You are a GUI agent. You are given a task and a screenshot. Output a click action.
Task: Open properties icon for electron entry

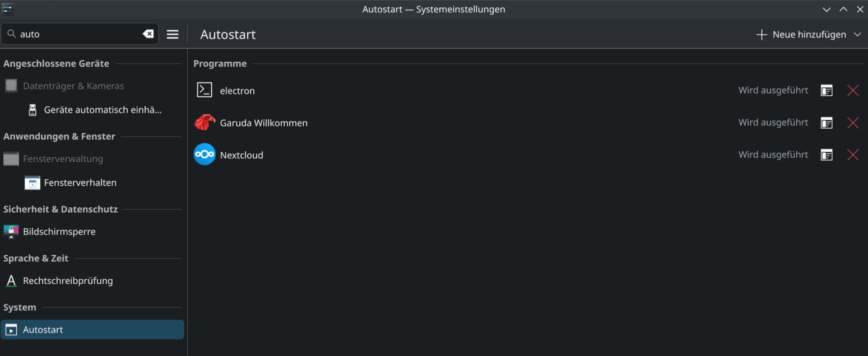[827, 91]
